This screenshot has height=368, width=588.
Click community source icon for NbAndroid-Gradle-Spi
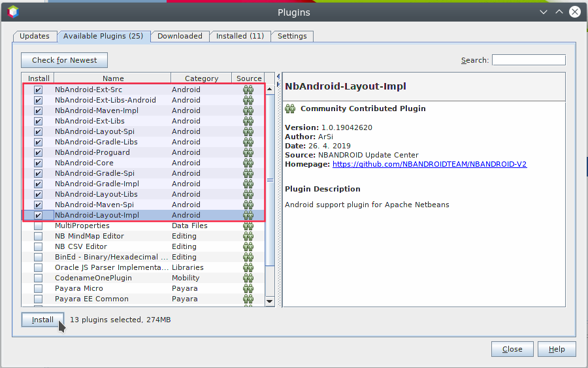[x=248, y=173]
